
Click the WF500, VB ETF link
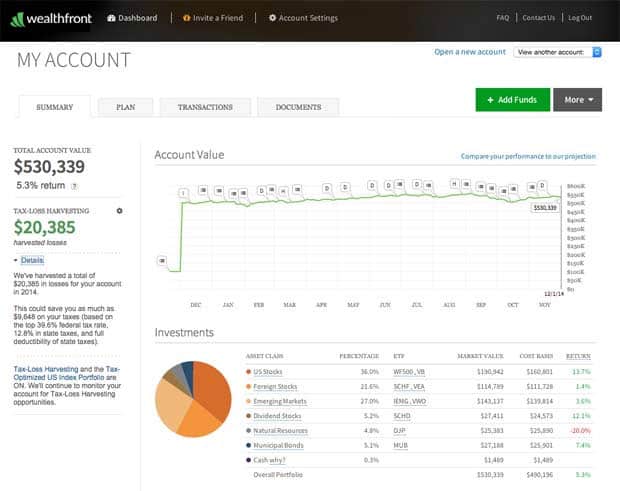tap(409, 372)
